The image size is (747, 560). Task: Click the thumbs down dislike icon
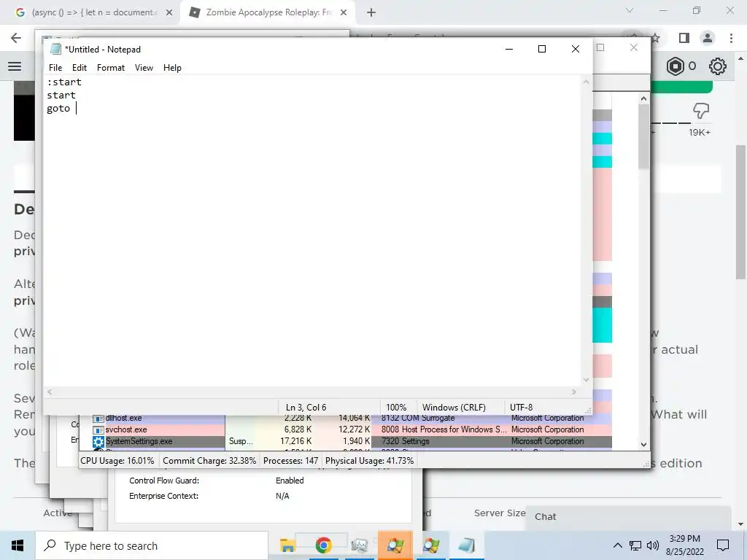[701, 111]
